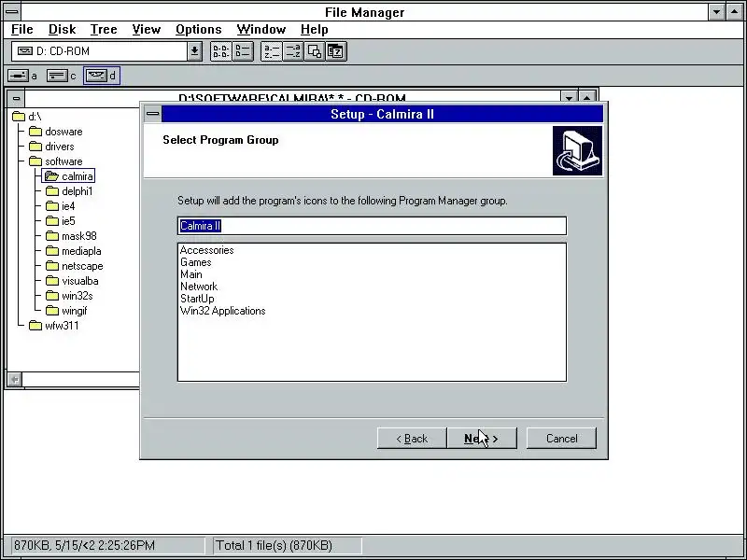747x560 pixels.
Task: Click the netscape folder icon
Action: 52,266
